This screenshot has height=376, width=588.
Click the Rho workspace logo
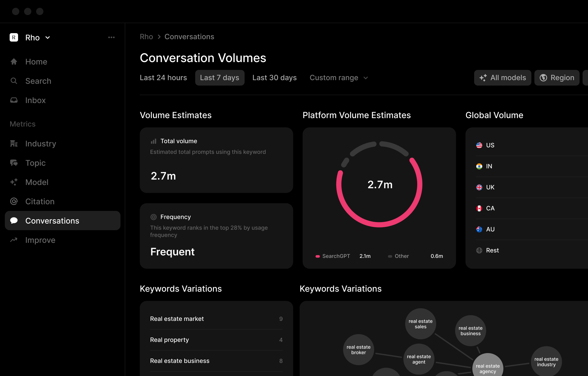14,37
